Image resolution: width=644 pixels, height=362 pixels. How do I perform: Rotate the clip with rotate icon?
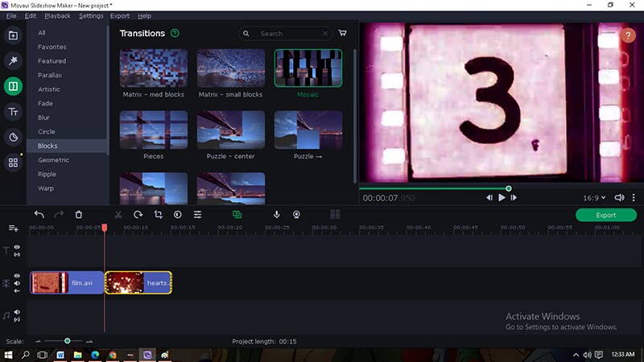(x=138, y=214)
